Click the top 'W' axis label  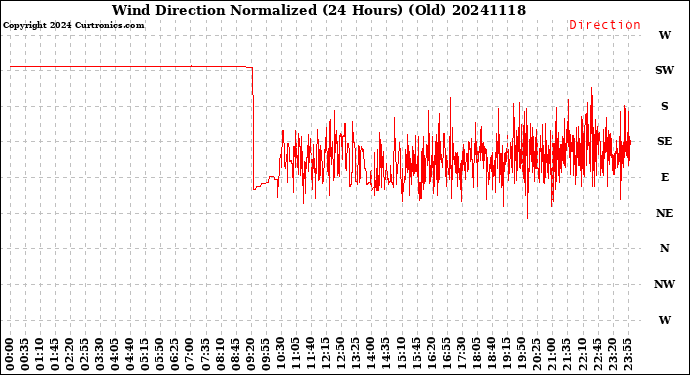[664, 35]
